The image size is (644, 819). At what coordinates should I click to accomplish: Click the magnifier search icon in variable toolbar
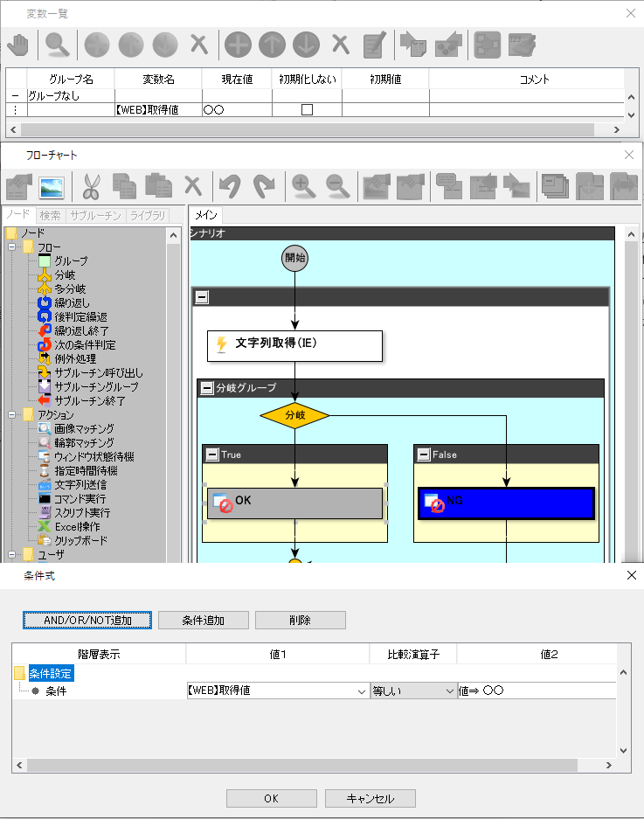[58, 44]
